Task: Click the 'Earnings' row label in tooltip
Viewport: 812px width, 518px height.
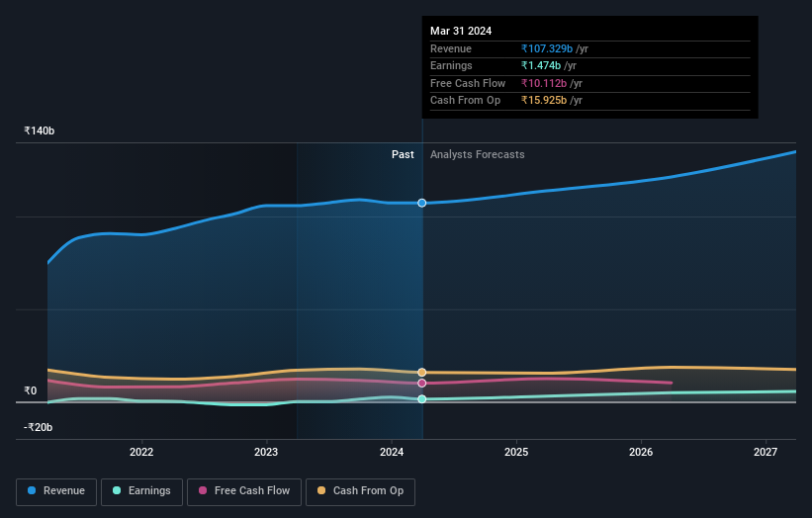Action: pos(452,65)
